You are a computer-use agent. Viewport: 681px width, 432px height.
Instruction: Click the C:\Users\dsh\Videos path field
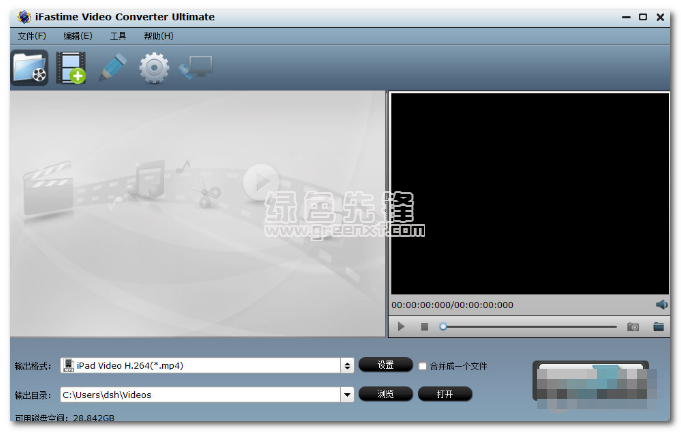[201, 395]
